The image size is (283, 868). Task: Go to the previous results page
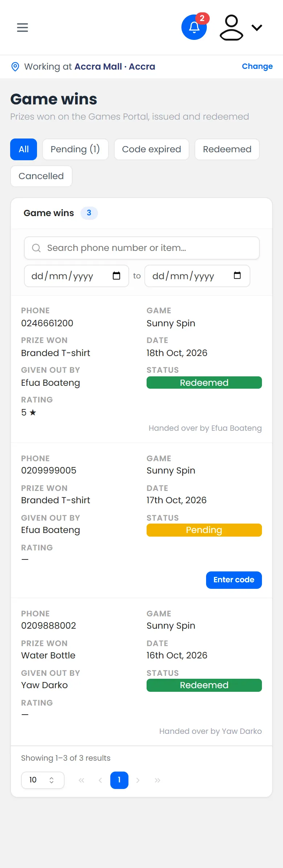100,780
